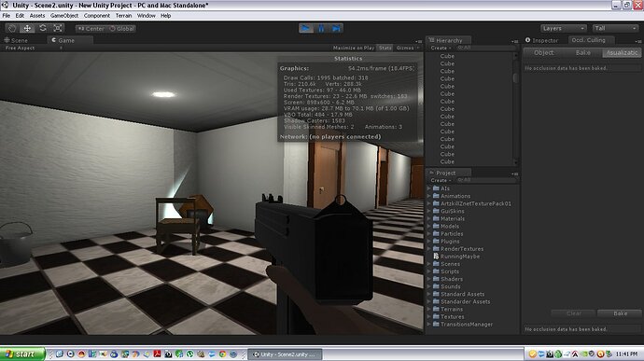This screenshot has width=644, height=361.
Task: Toggle Global coordinate mode
Action: tap(121, 29)
